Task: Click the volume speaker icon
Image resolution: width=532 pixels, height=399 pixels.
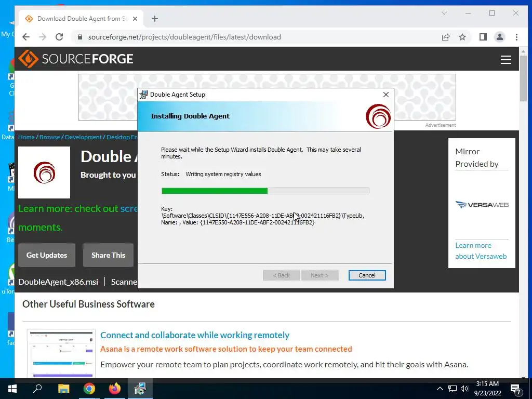Action: pyautogui.click(x=464, y=389)
